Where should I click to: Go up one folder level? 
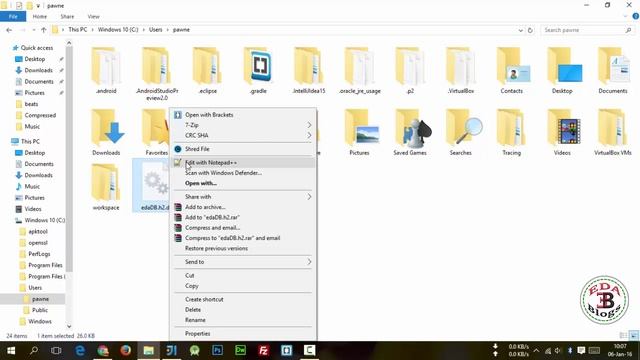(44, 30)
